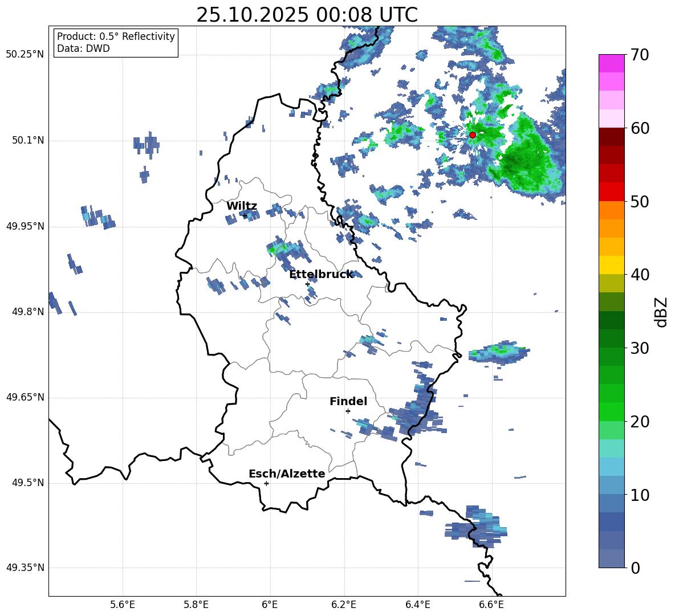Click the 40 value on colorbar
Viewport: 675px width, 616px height.
pyautogui.click(x=639, y=275)
